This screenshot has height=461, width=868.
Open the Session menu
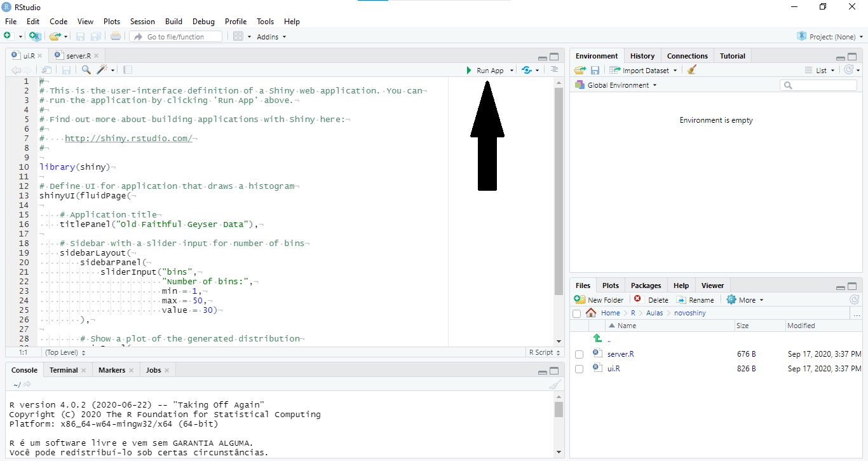tap(142, 22)
